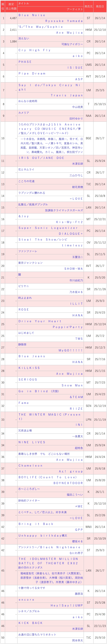Viewport: 107px width, 644px height.
Task: Open the "Blue Noise" song title
Action: [32, 15]
